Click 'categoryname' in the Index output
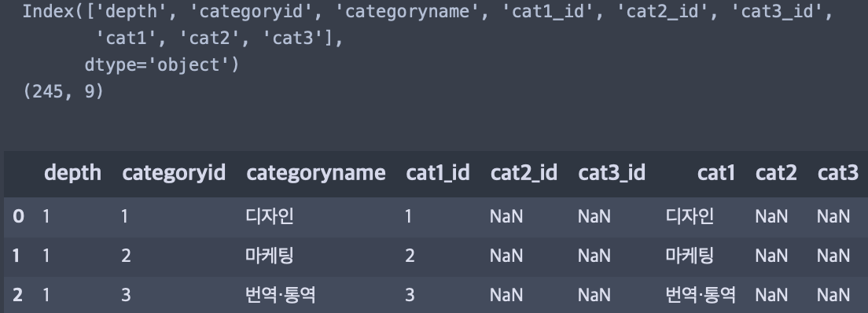This screenshot has width=868, height=313. tap(409, 12)
